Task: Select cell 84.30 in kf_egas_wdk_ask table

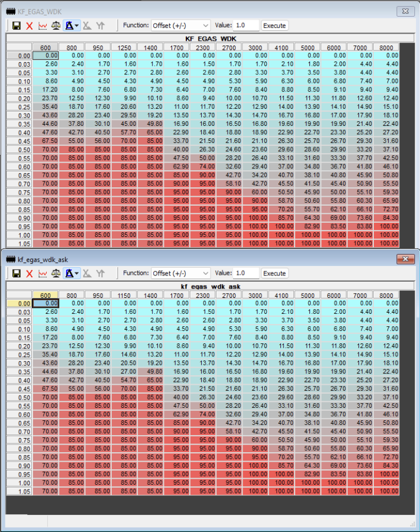Action: [386, 466]
